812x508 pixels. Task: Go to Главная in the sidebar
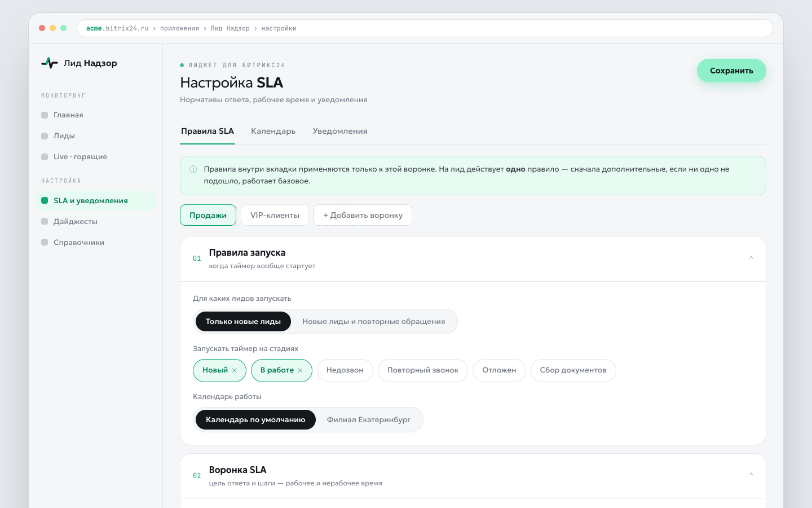[96, 115]
